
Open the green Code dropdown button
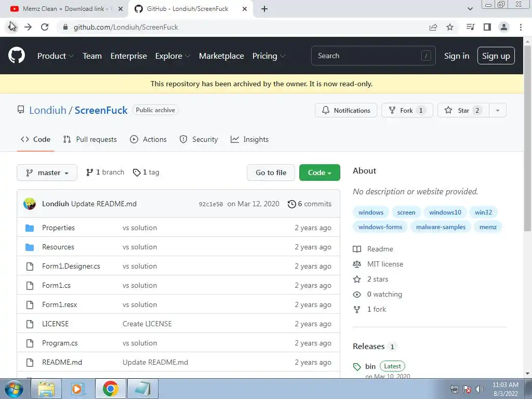coord(320,172)
